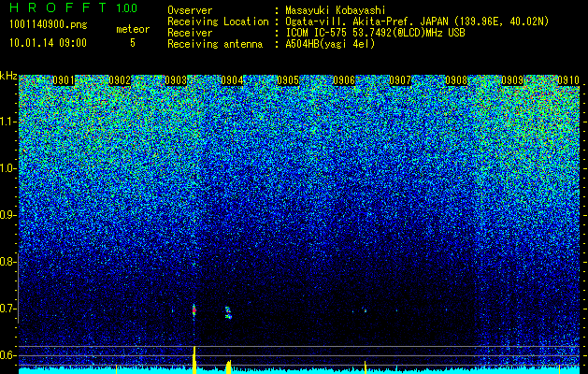Click the 'Receiver' field label
Image resolution: width=588 pixels, height=374 pixels.
click(190, 33)
